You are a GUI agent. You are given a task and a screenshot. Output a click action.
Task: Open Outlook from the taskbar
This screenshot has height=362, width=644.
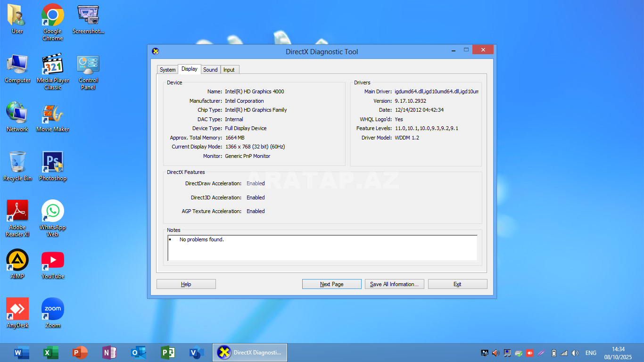point(138,353)
